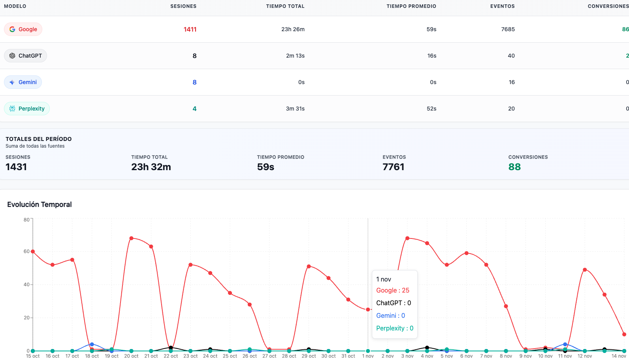Screen dimensions: 629x364
Task: Click the ChatGPT black point at 4 nov
Action: point(427,348)
